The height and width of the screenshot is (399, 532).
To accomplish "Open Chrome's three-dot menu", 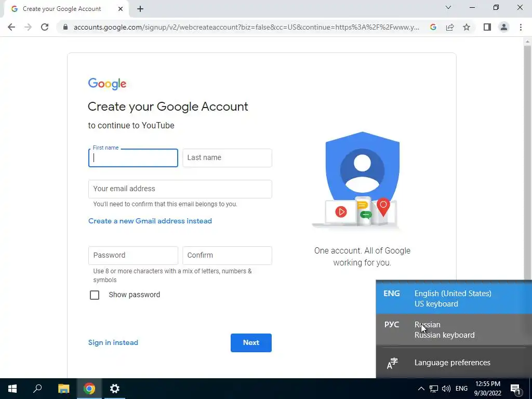I will point(521,27).
